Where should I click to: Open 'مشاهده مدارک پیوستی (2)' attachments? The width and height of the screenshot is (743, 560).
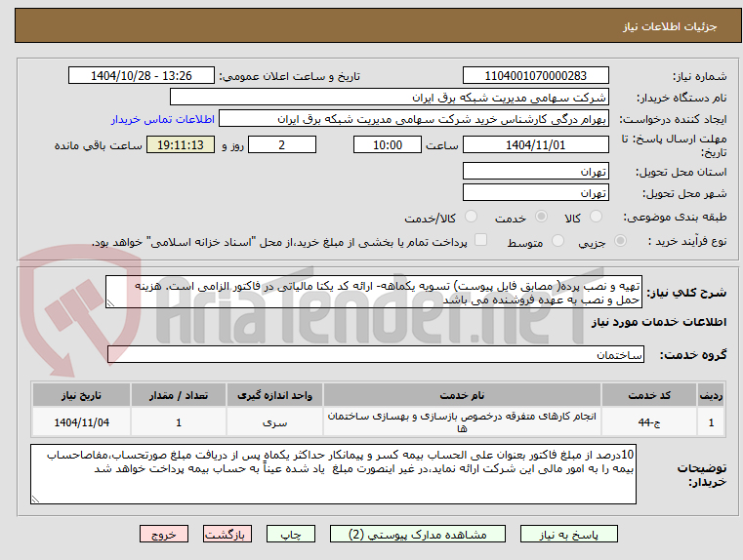[x=418, y=534]
